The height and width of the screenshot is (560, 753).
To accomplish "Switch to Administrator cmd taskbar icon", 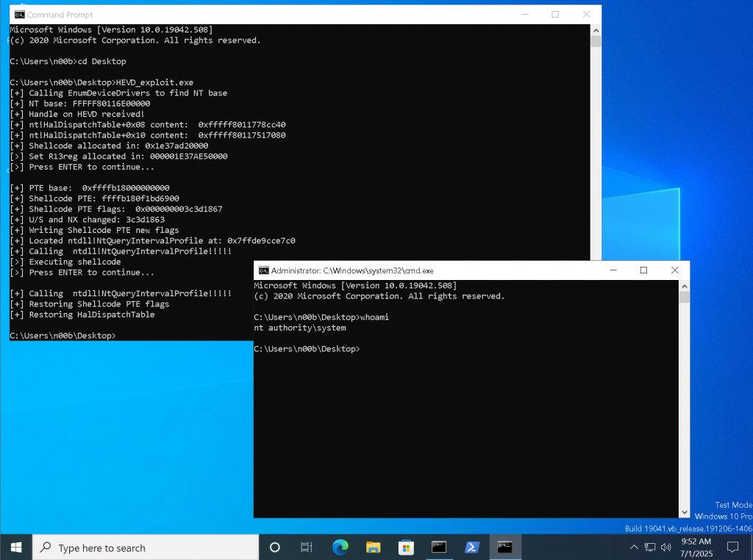I will click(x=504, y=547).
